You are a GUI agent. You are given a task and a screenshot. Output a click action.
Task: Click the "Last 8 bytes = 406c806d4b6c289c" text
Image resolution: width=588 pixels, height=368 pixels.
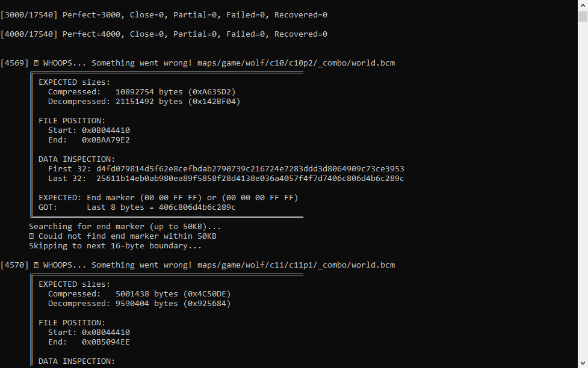[x=161, y=207]
